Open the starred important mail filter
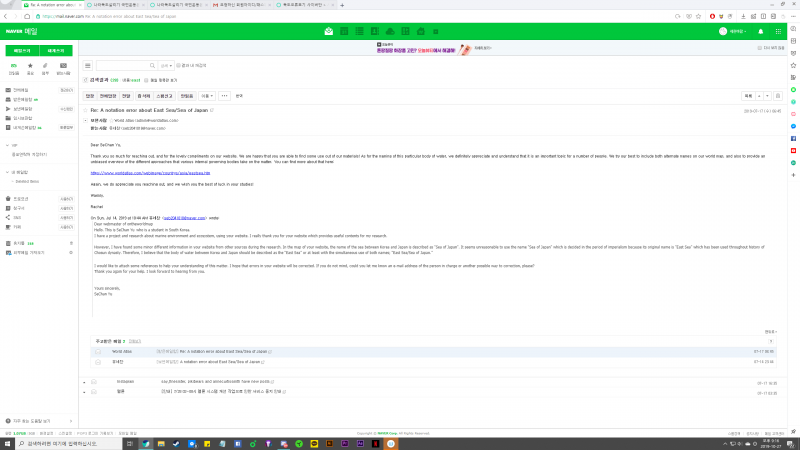Screen dimensions: 800x450 click(x=30, y=66)
